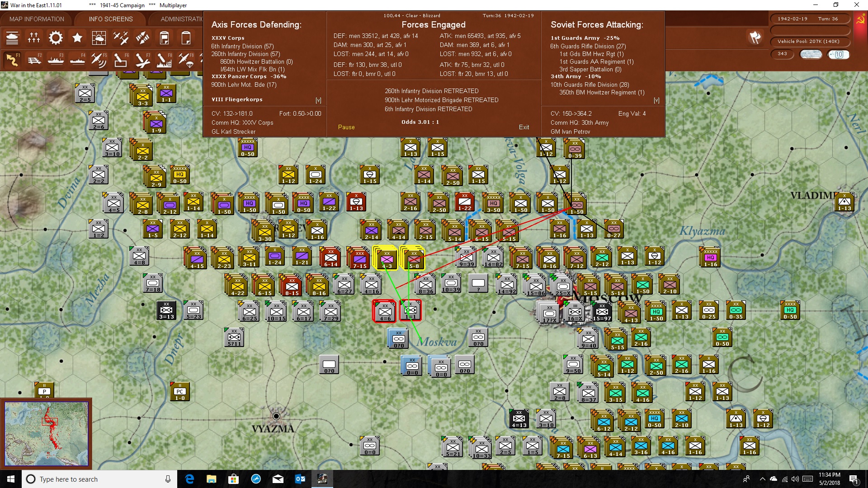Select Air Transport mode F9 icon

point(186,60)
